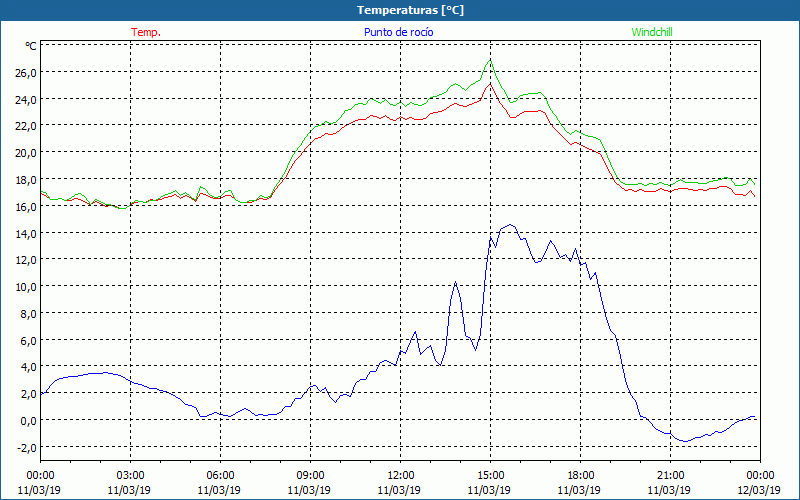Click the 21:00 time axis label
This screenshot has width=800, height=500.
click(670, 476)
